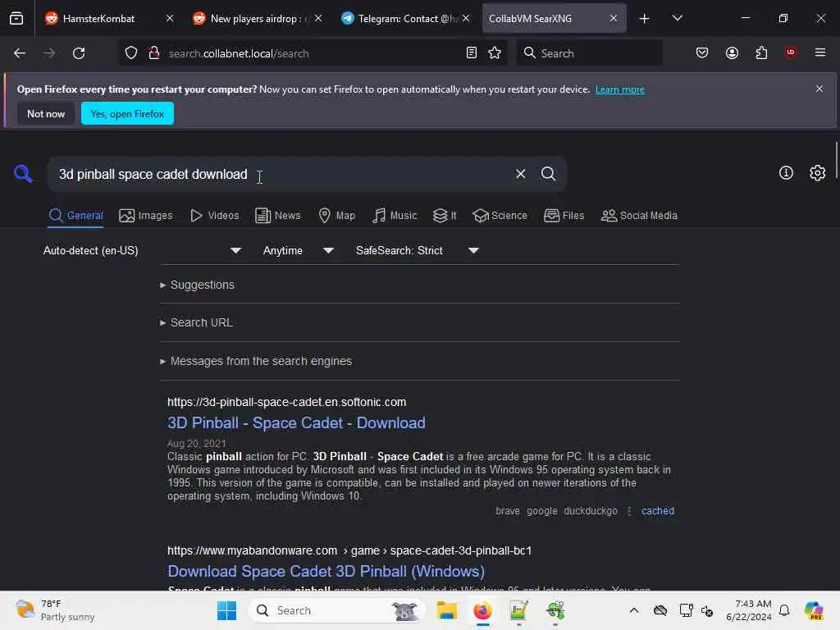Select Music search category
This screenshot has height=630, width=840.
[x=395, y=216]
